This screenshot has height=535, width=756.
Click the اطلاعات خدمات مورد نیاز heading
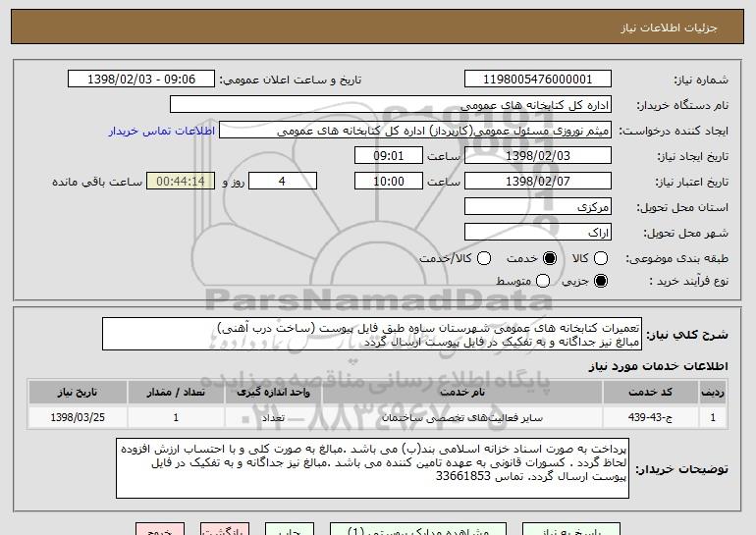point(658,366)
